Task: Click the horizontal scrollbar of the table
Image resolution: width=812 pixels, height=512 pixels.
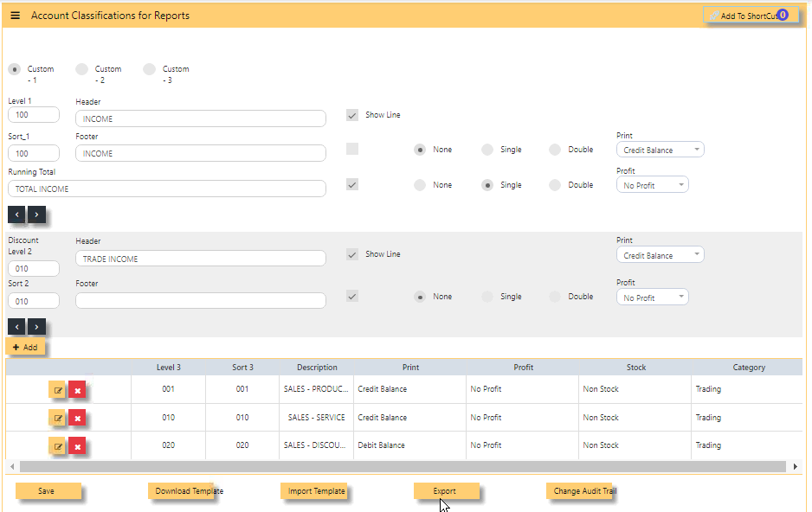Action: click(403, 466)
